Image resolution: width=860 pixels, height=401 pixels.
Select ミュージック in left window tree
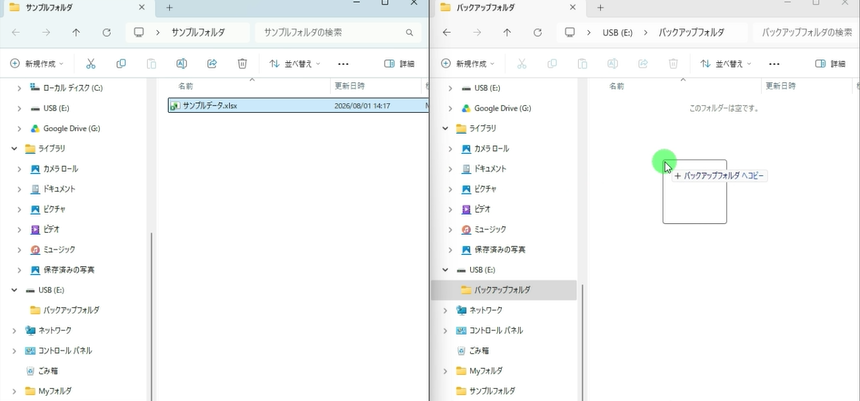(x=59, y=250)
